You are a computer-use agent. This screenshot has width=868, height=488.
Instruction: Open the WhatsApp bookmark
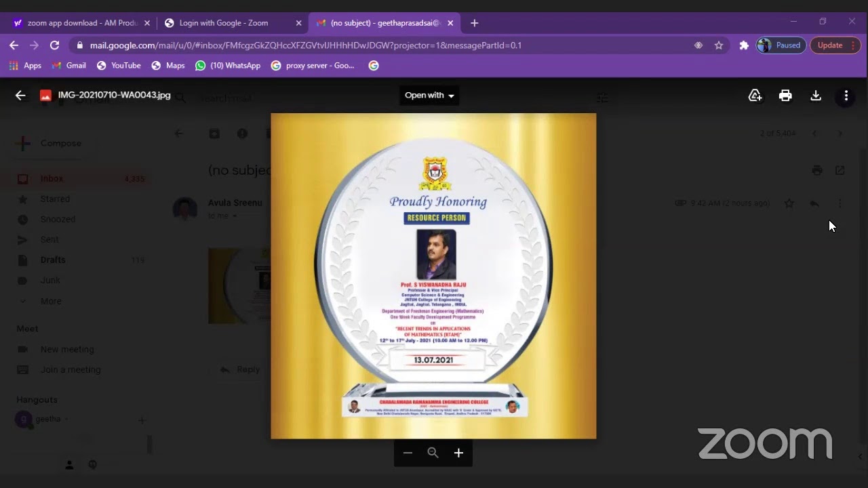(x=228, y=66)
